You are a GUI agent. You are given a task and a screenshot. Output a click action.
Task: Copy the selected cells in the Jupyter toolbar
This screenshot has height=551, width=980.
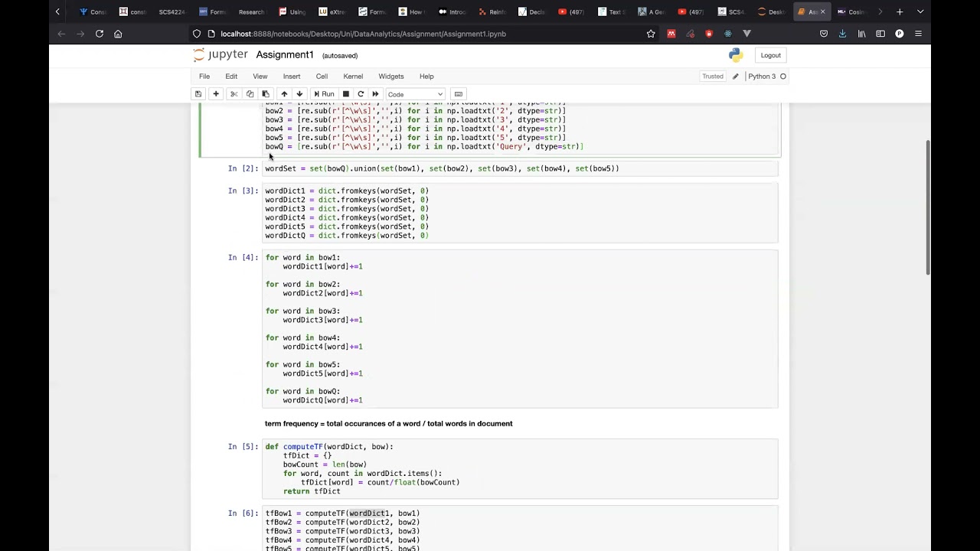[250, 94]
